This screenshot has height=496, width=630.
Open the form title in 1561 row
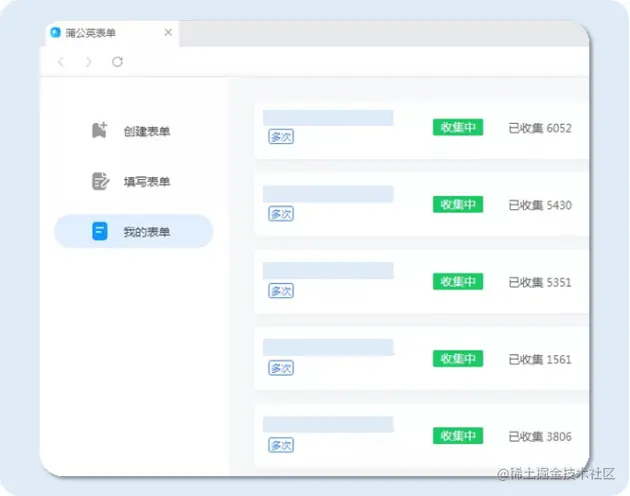(x=328, y=347)
